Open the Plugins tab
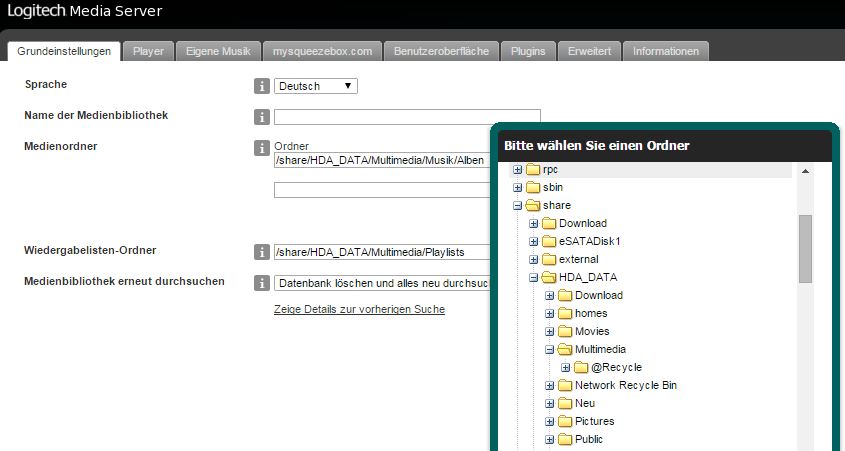 [x=528, y=51]
